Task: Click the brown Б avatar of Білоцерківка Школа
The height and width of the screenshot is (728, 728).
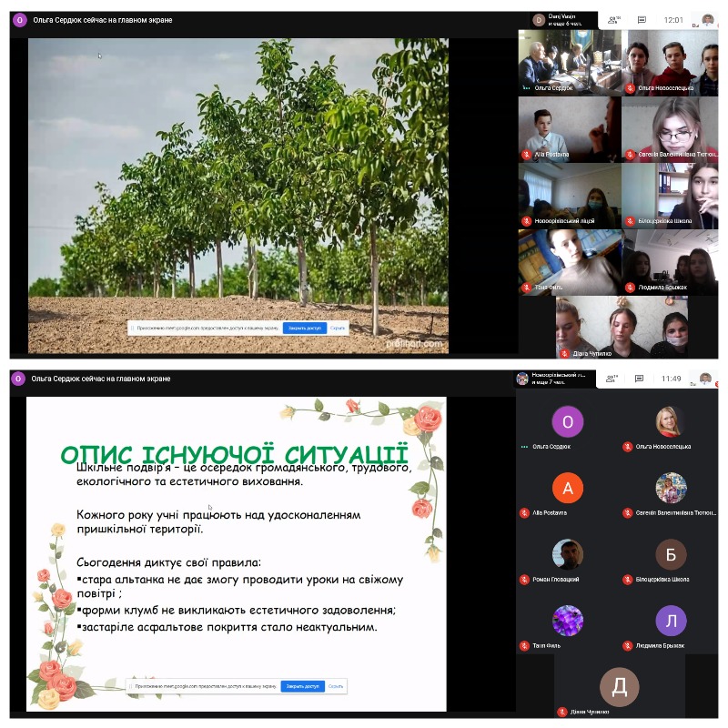Action: (x=671, y=554)
